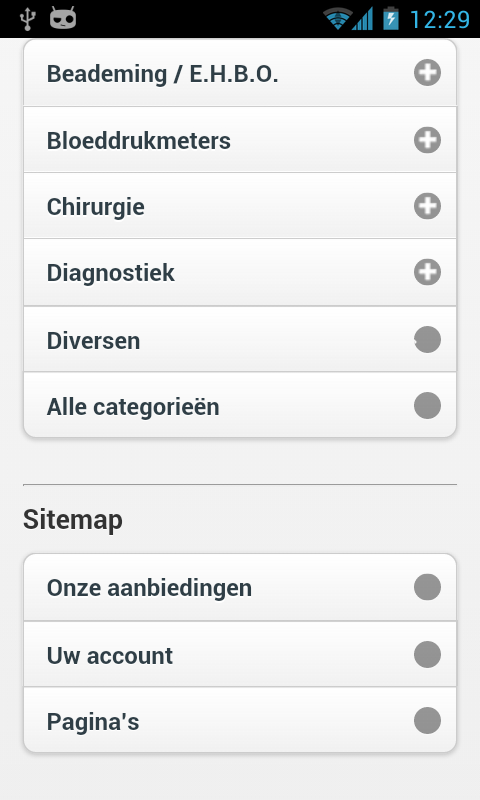Viewport: 480px width, 800px height.
Task: Open the Pagina's list item
Action: tap(240, 720)
